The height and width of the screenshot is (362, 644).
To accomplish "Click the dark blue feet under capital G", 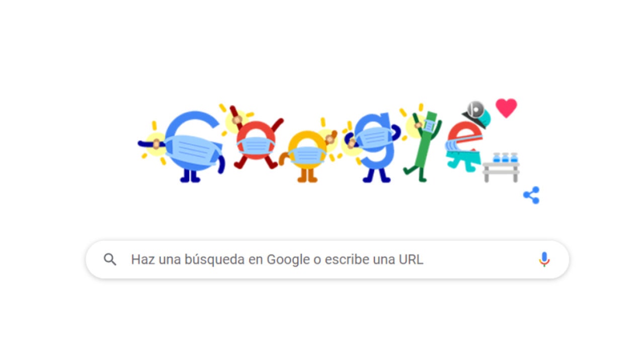I will click(x=191, y=176).
